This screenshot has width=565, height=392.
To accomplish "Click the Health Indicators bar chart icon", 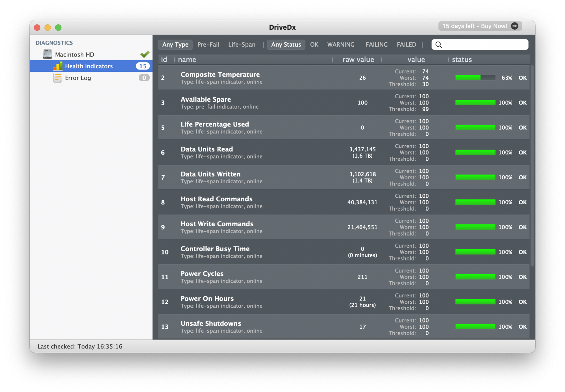I will 58,66.
